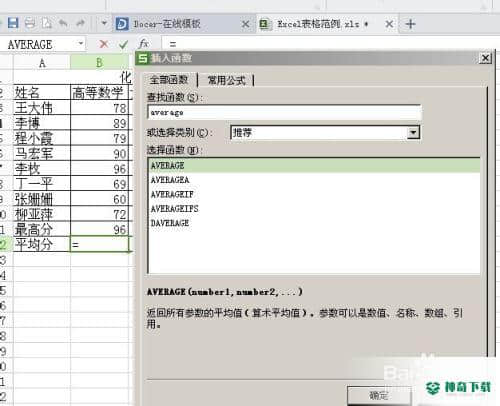Select AVERAGEIF in the function list
Viewport: 500px width, 406px height.
[172, 194]
